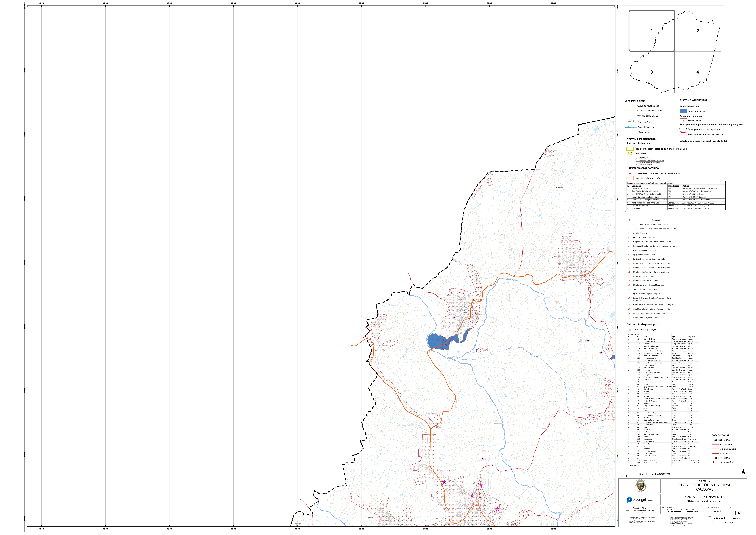Image resolution: width=756 pixels, height=535 pixels.
Task: Click the black dotted Áreas potenciais para exploração box
Action: [683, 129]
